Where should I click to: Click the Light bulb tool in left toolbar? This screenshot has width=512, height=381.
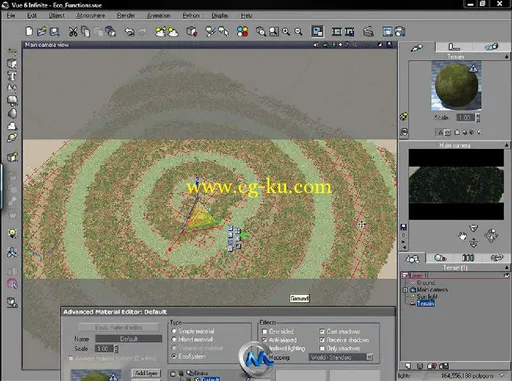point(12,233)
